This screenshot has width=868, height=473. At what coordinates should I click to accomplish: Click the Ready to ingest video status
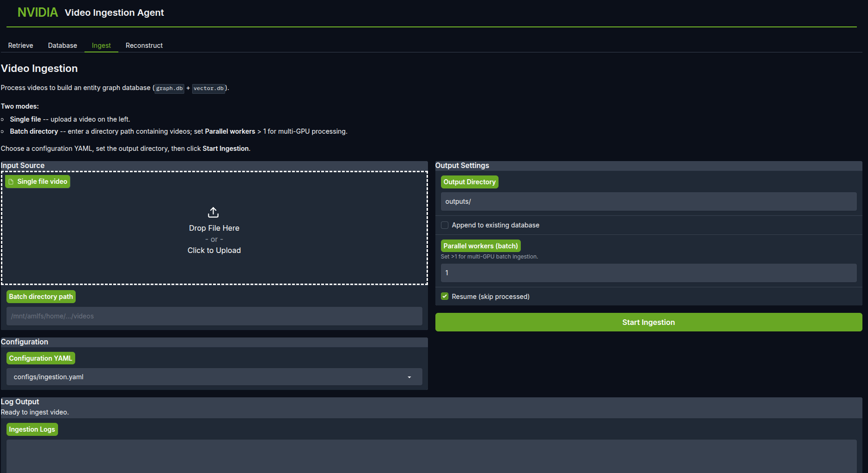pyautogui.click(x=35, y=412)
